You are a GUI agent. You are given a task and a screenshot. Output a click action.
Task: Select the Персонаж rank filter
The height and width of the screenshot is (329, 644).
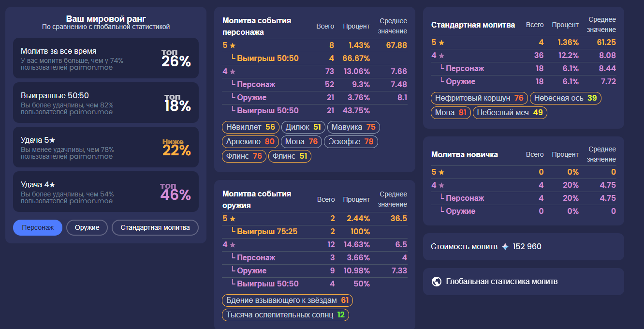click(x=38, y=227)
